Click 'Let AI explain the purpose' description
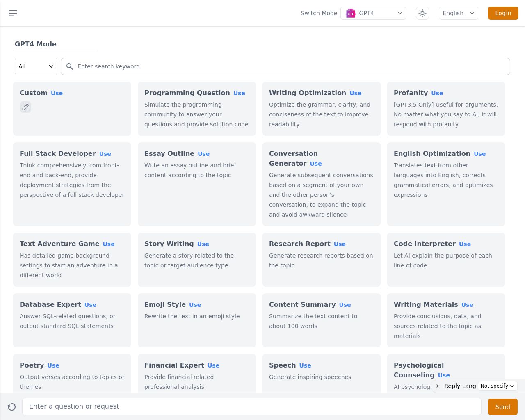The height and width of the screenshot is (420, 525). pos(443,260)
